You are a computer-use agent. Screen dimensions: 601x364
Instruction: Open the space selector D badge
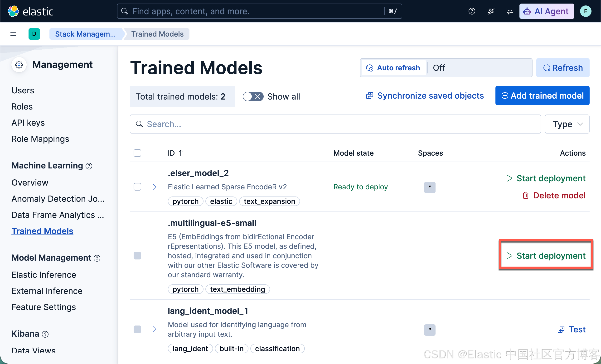tap(34, 34)
